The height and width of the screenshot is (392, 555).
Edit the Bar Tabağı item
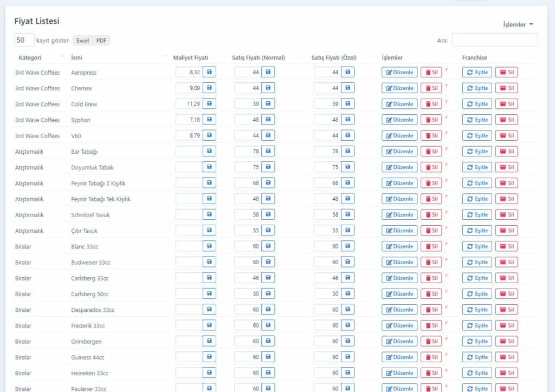click(399, 151)
